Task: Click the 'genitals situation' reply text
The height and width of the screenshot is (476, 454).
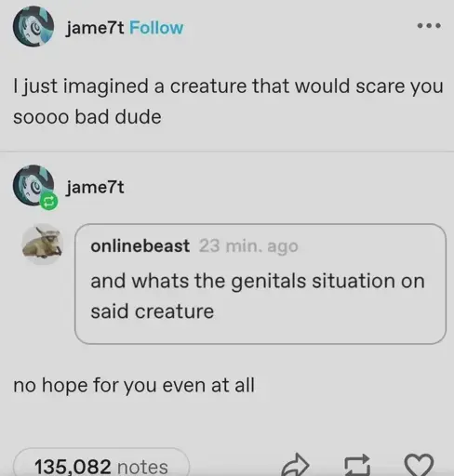Action: click(258, 296)
